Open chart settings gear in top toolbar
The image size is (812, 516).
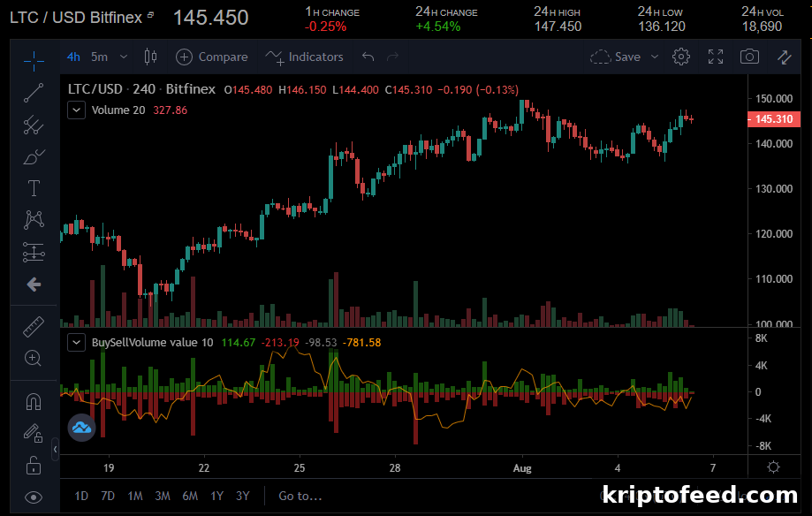click(681, 57)
